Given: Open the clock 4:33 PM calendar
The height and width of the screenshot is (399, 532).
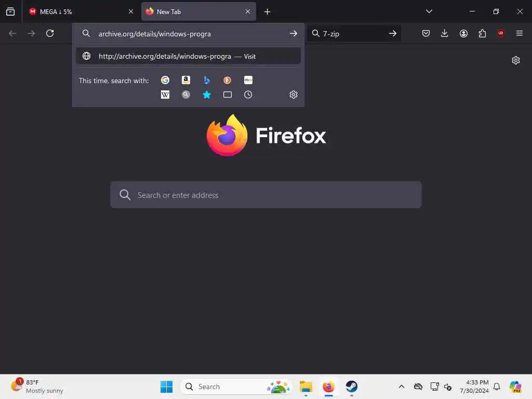Looking at the screenshot, I should point(474,387).
